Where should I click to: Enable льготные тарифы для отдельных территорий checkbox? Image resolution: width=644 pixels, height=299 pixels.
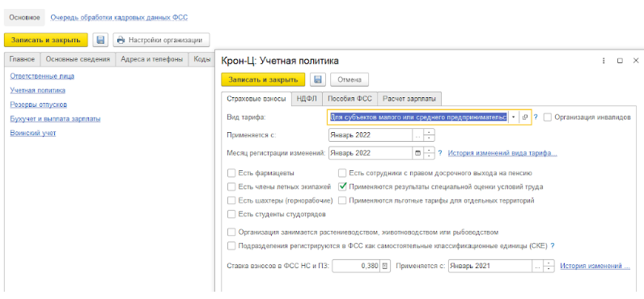[341, 201]
